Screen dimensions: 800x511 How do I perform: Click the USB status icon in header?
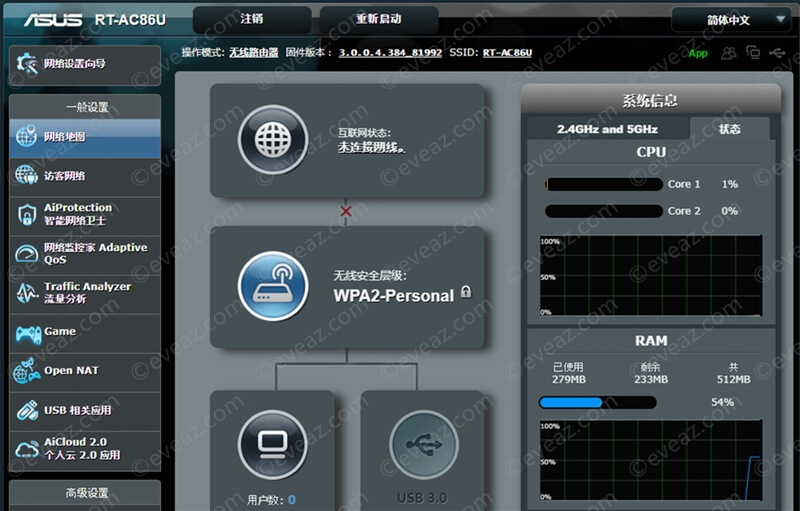pyautogui.click(x=777, y=53)
